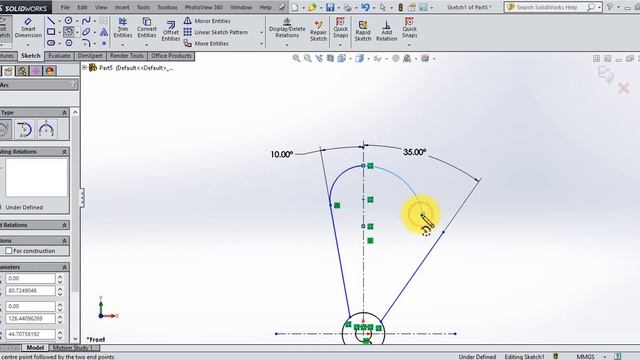Select the Centerpoint Arc tool in the ribbon
This screenshot has height=360, width=640.
click(69, 31)
